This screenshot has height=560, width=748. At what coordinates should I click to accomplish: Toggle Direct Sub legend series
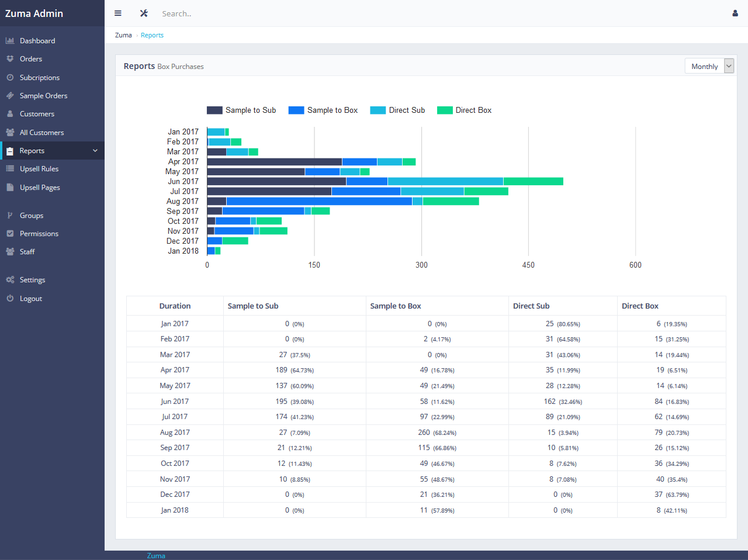coord(398,110)
